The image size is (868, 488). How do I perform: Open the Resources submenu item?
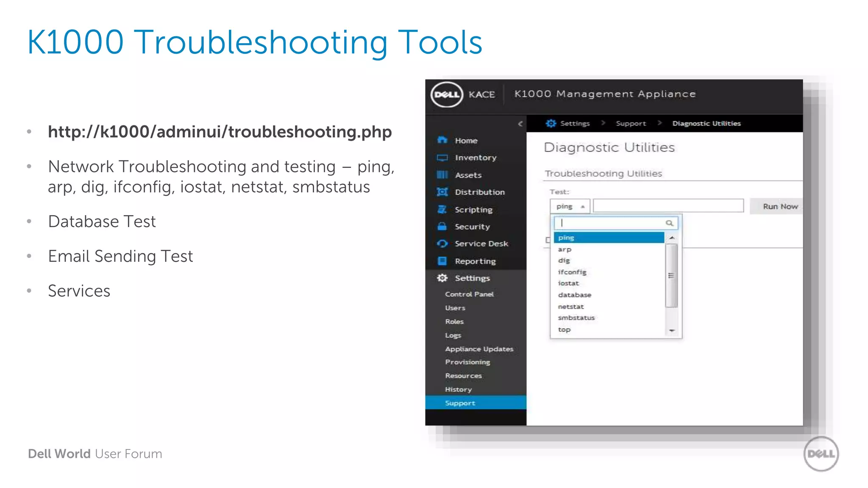coord(463,376)
